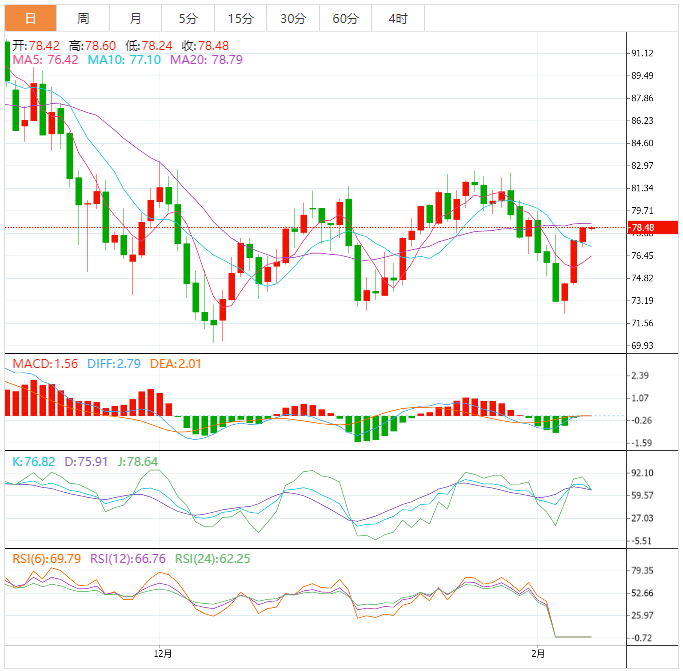Click the RSI(24):62.25 label
This screenshot has height=671, width=683.
coord(212,559)
